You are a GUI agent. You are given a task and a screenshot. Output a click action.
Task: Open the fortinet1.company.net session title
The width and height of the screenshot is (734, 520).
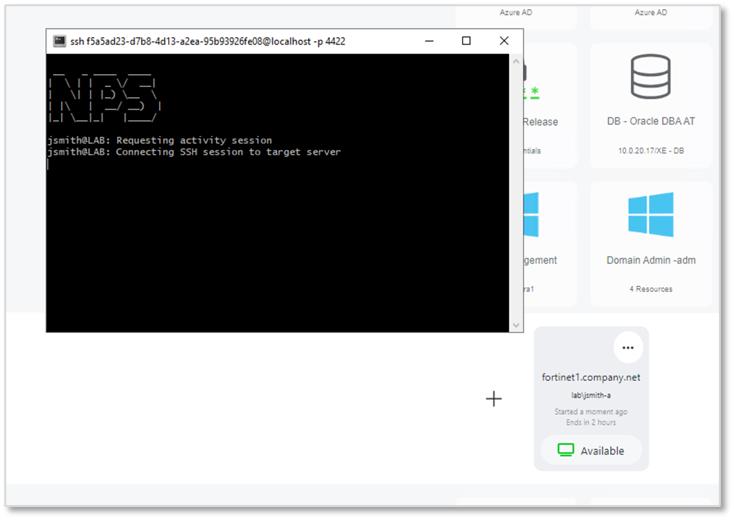591,377
